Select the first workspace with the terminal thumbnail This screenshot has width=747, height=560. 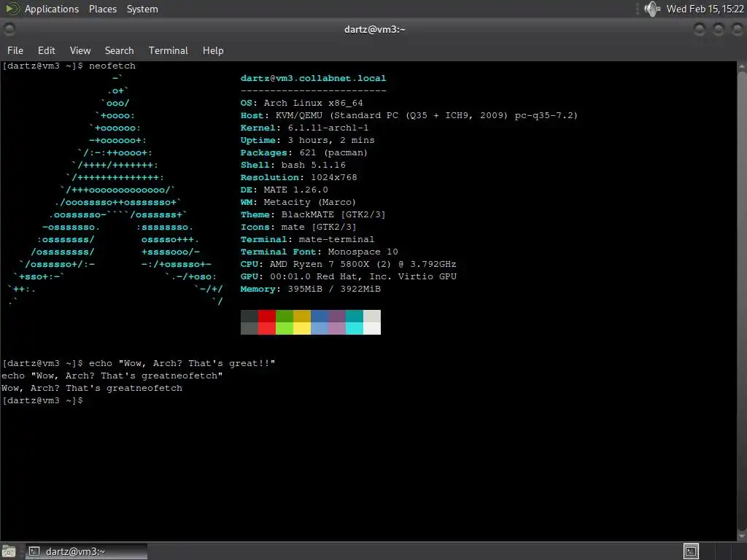pyautogui.click(x=691, y=551)
